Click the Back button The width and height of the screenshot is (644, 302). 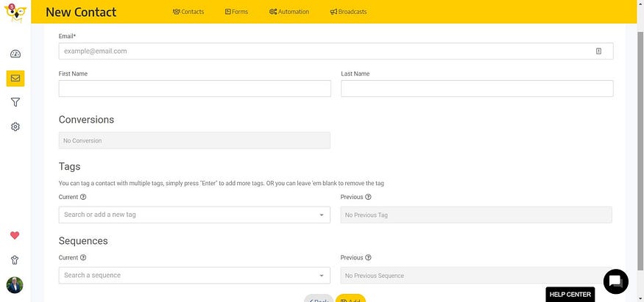coord(319,298)
